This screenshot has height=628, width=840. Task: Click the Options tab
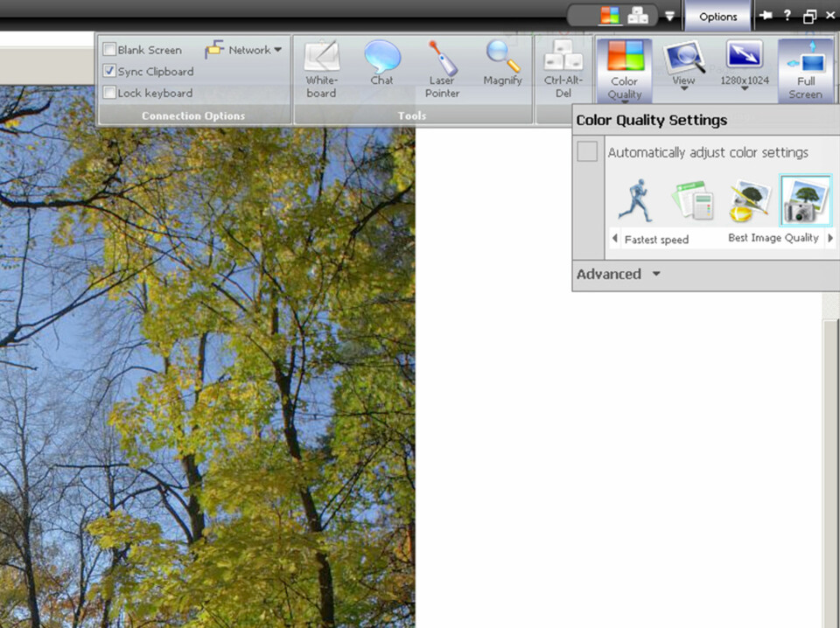(x=717, y=16)
